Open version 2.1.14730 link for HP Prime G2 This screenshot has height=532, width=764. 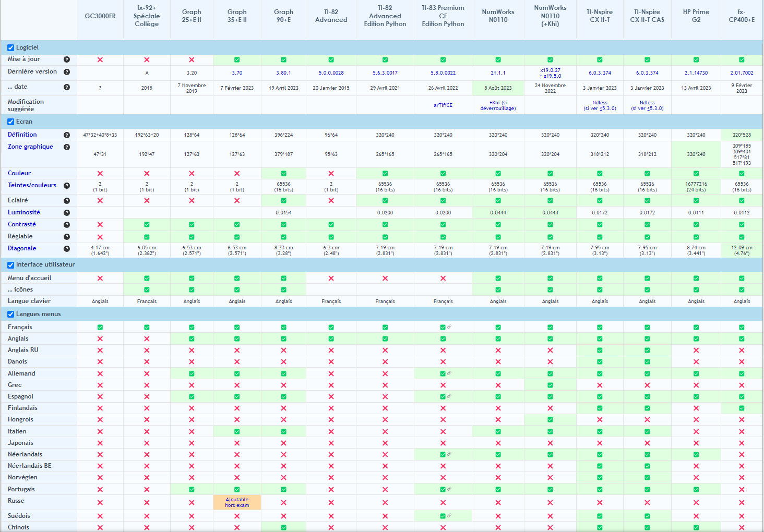pyautogui.click(x=696, y=73)
